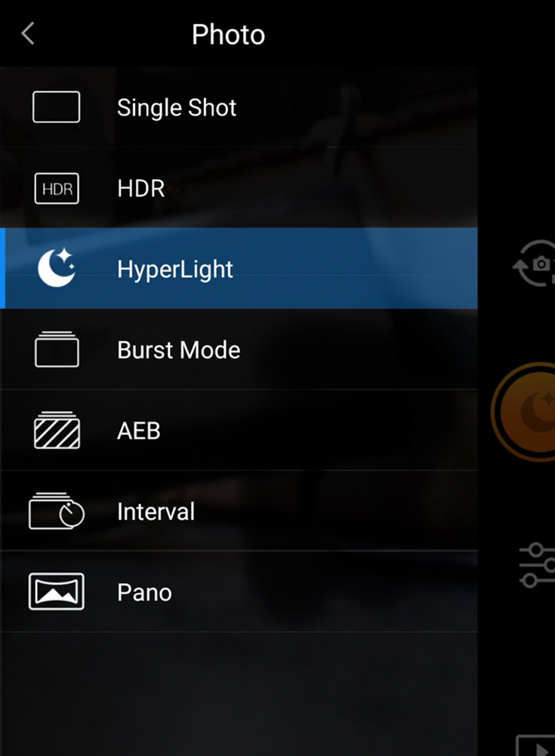The width and height of the screenshot is (555, 756).
Task: Choose the highlighted HyperLight mode
Action: point(239,269)
